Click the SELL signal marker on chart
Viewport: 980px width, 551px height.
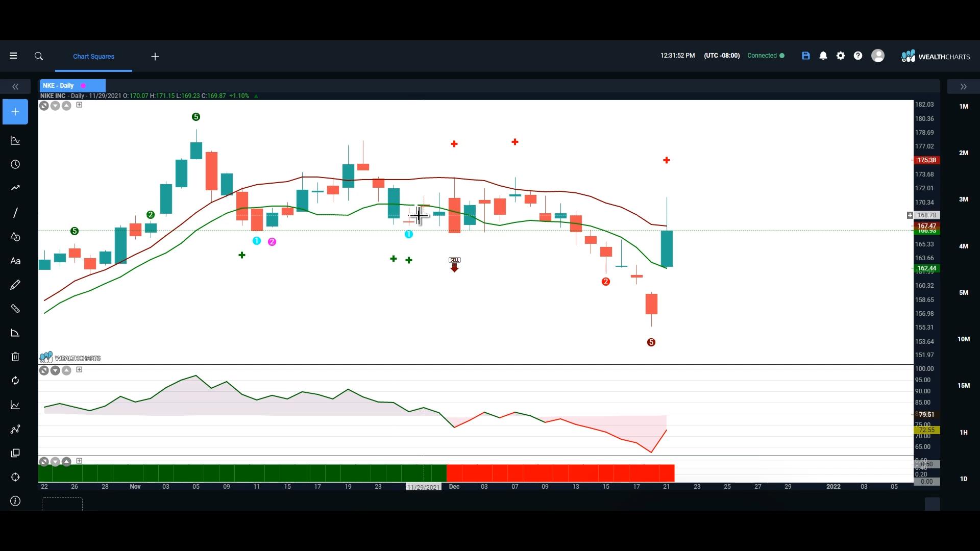[454, 264]
